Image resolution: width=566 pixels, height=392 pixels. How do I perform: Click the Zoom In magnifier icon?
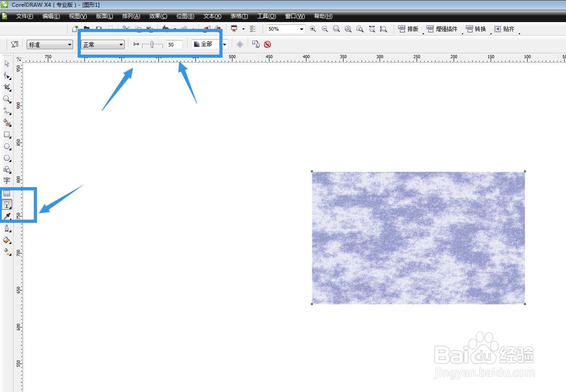coord(313,29)
